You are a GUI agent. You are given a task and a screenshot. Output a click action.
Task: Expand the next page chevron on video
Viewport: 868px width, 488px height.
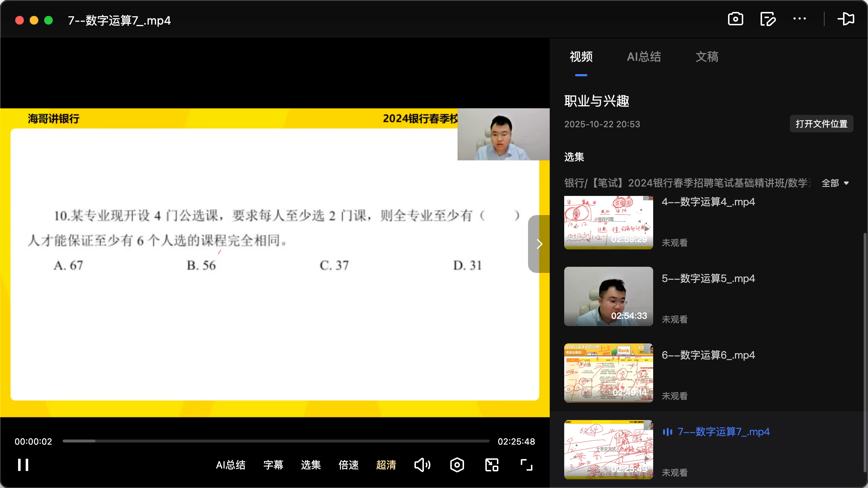[539, 244]
